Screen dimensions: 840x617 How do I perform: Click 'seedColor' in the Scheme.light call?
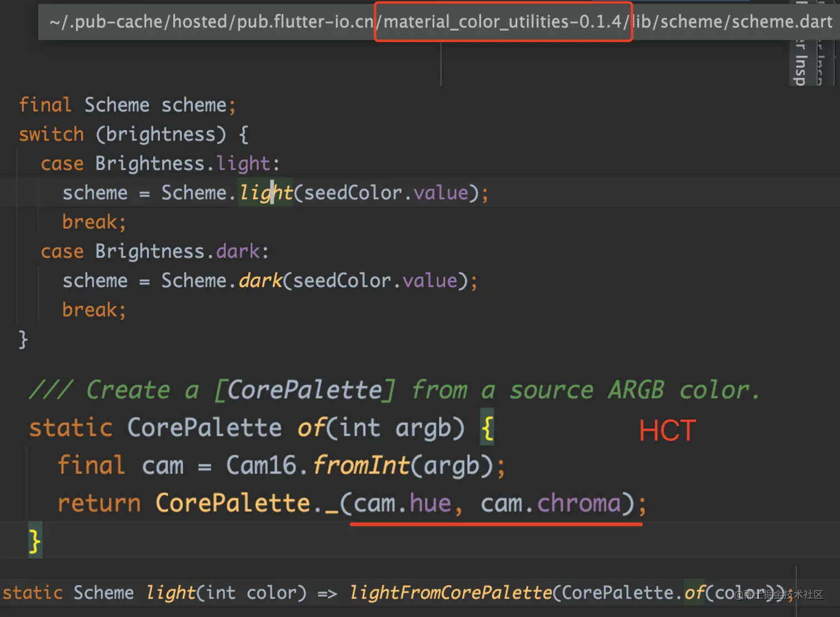click(x=353, y=193)
